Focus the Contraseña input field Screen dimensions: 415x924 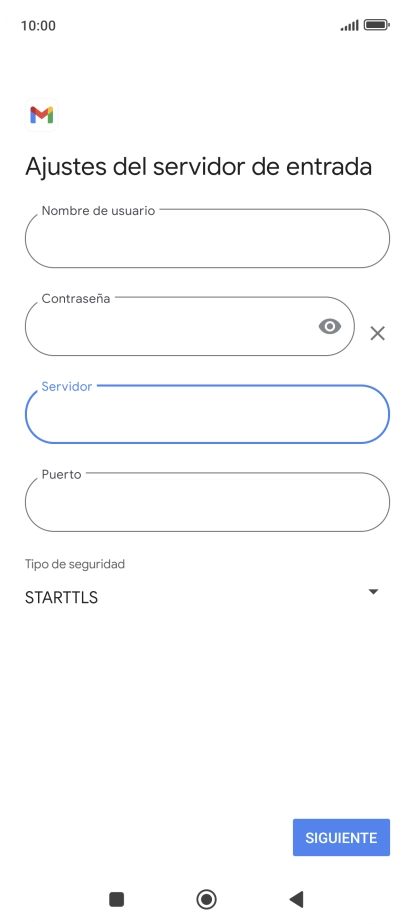(x=190, y=326)
